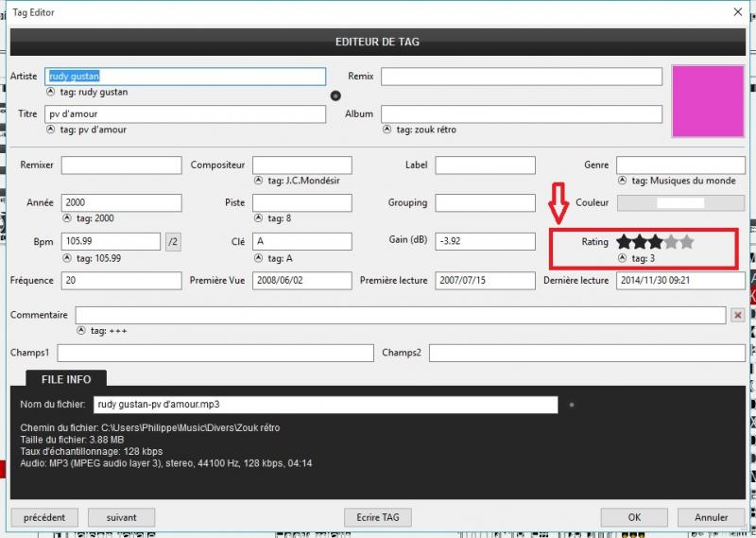This screenshot has width=756, height=538.
Task: Apply the Genre tag suggestion icon
Action: [623, 181]
